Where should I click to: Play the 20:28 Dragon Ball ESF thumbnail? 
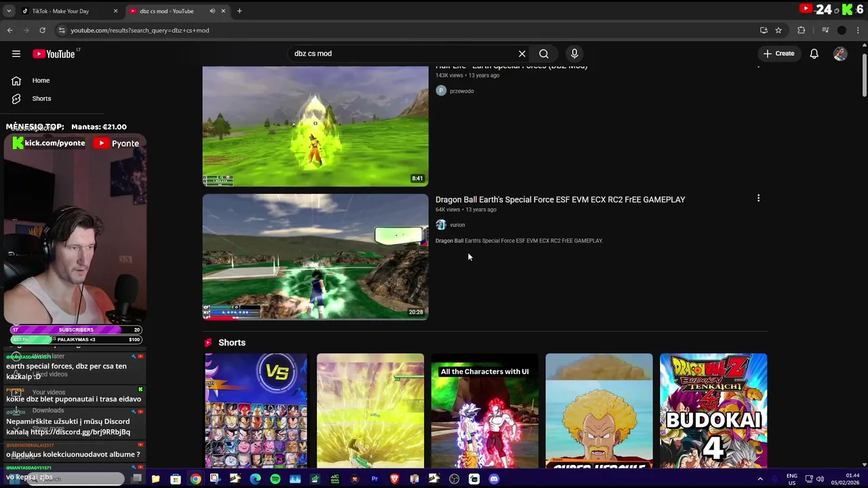[315, 256]
